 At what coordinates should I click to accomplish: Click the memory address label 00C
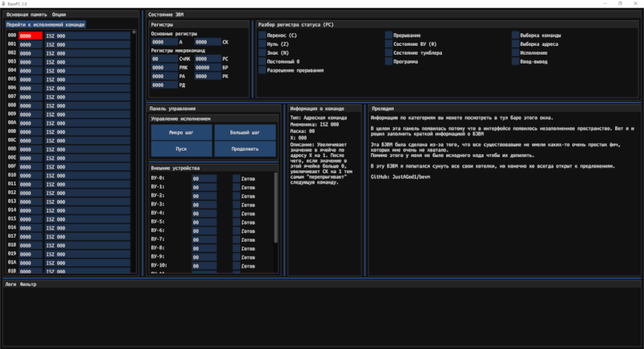point(12,140)
